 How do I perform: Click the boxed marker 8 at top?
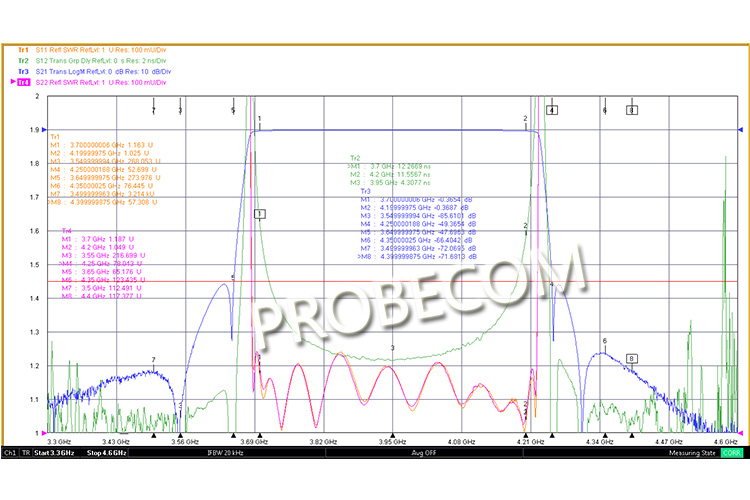631,110
